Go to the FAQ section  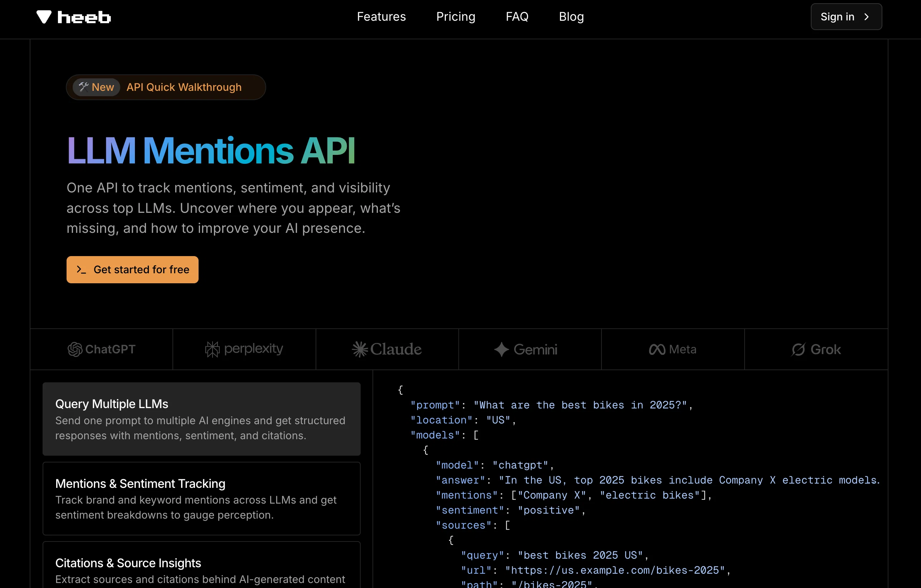tap(517, 17)
